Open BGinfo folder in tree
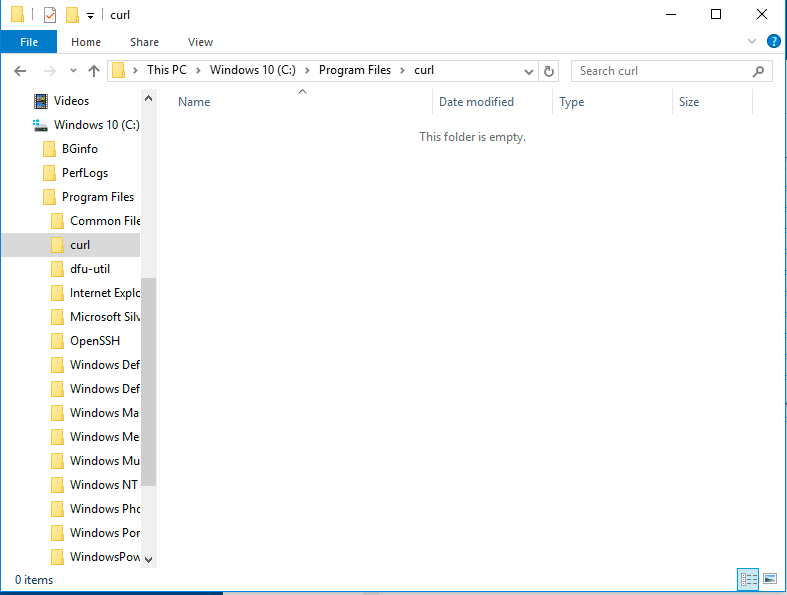 tap(80, 149)
